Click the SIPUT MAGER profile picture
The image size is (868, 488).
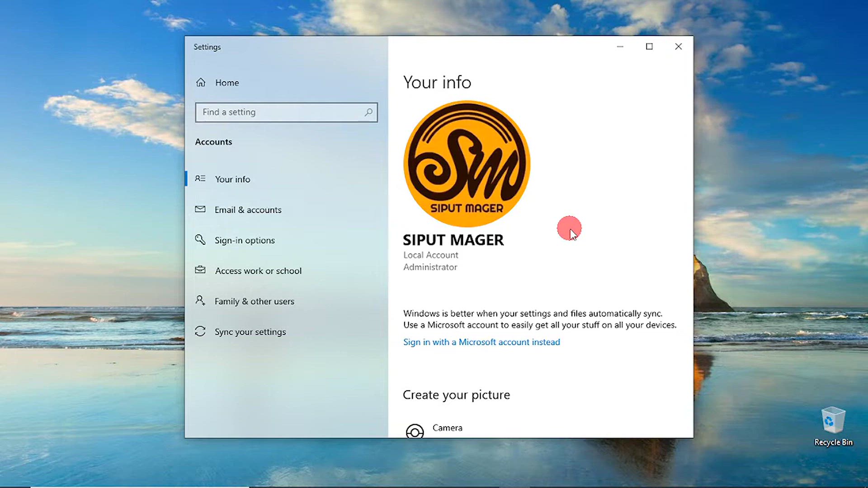tap(467, 164)
